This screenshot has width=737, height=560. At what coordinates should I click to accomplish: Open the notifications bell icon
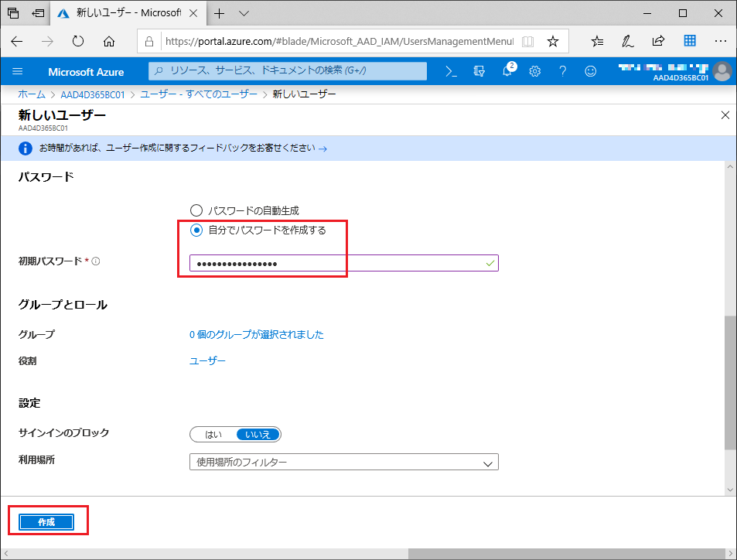[507, 71]
